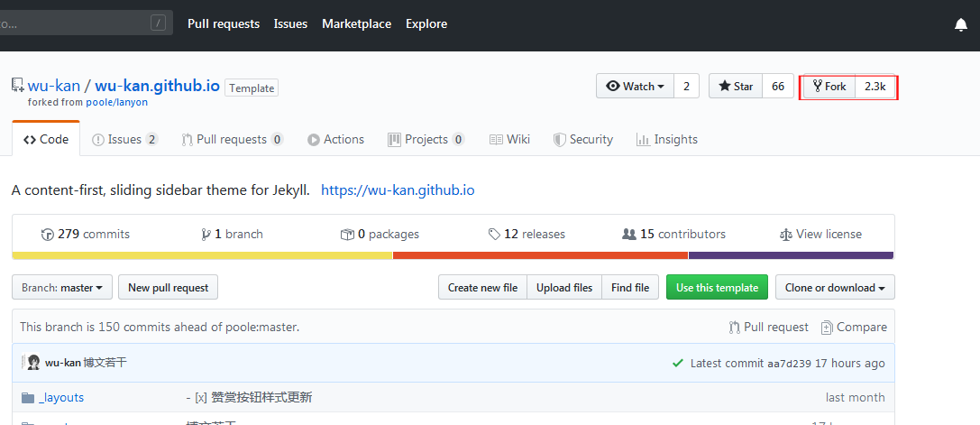Open the Pull requests tab
The width and height of the screenshot is (980, 425).
click(232, 140)
